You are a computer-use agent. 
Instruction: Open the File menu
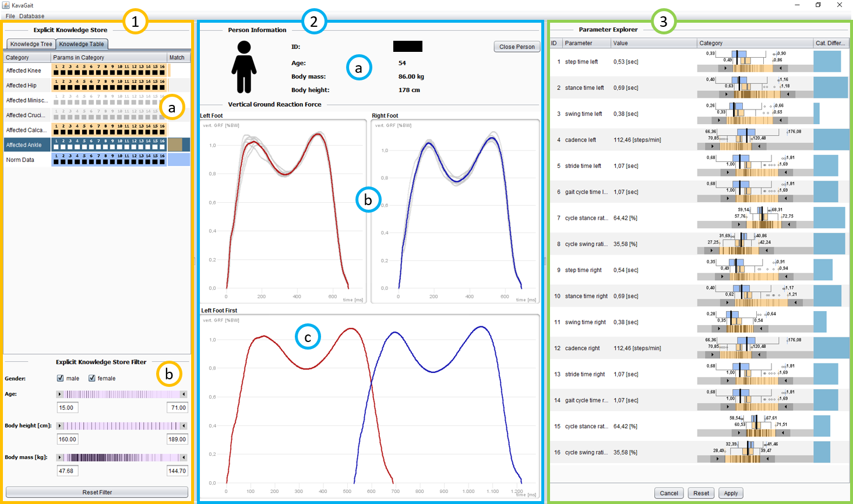point(10,16)
